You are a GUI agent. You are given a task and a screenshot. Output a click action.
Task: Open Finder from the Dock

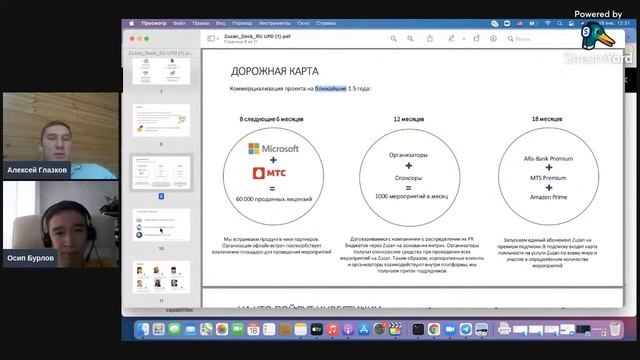tap(142, 329)
